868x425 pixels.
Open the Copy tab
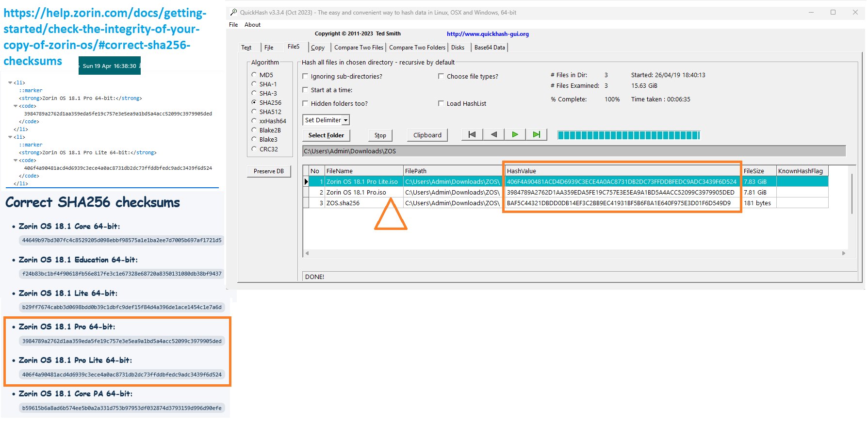(x=318, y=48)
